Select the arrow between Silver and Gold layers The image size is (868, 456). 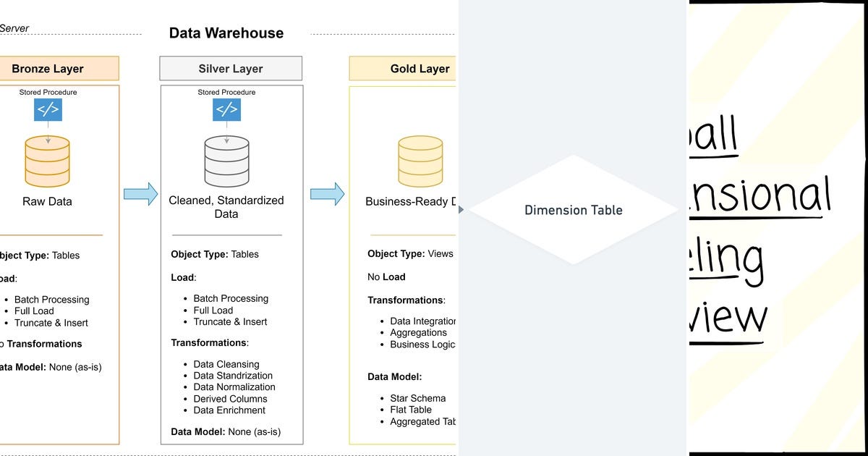pyautogui.click(x=325, y=195)
